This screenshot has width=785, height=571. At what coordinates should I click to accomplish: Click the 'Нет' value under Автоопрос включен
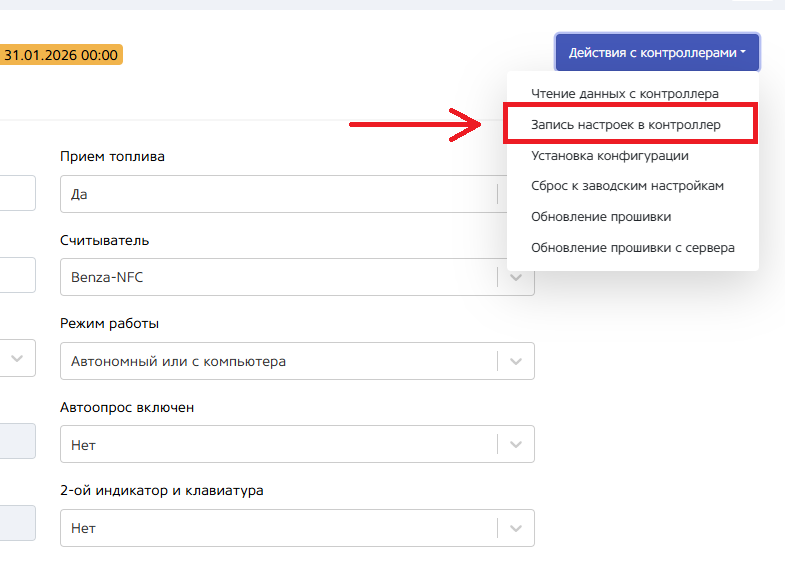pyautogui.click(x=84, y=445)
